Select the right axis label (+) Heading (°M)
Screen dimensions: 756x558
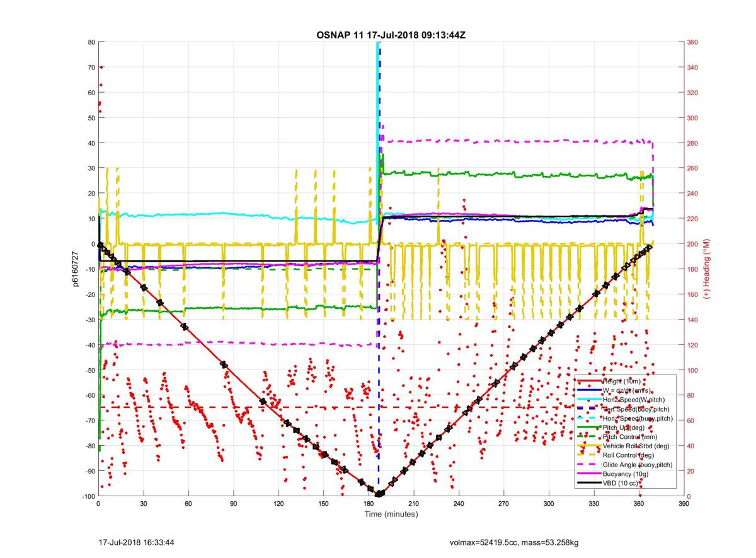pyautogui.click(x=706, y=269)
